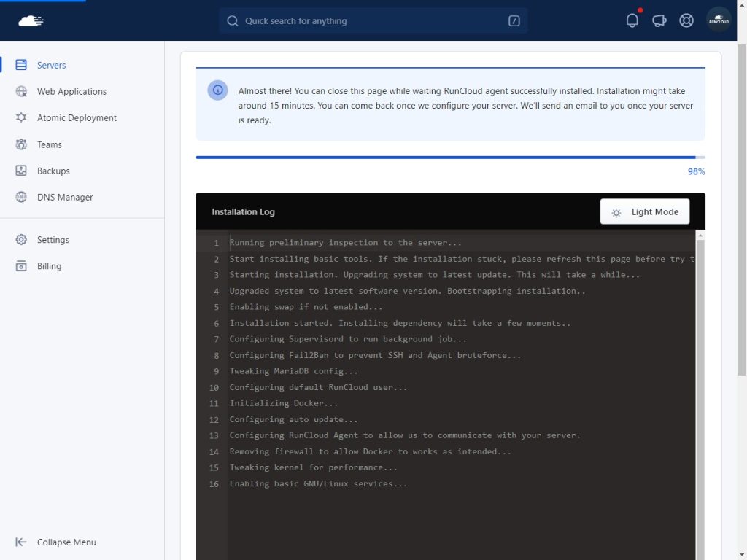
Task: Go to Web Applications
Action: [x=72, y=91]
